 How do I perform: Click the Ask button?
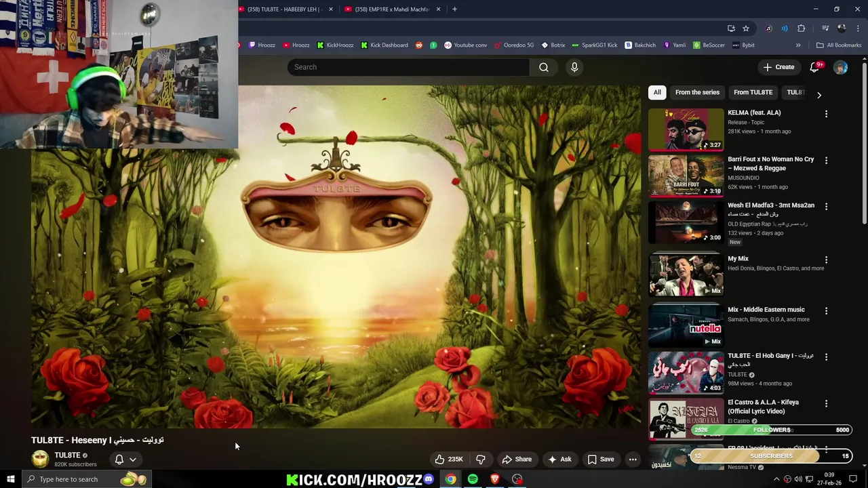pyautogui.click(x=559, y=460)
